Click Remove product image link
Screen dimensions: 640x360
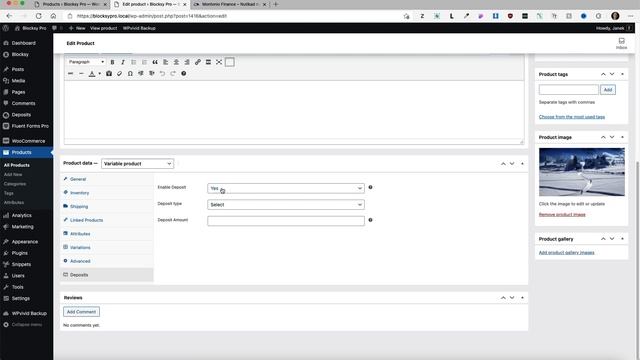click(x=562, y=215)
